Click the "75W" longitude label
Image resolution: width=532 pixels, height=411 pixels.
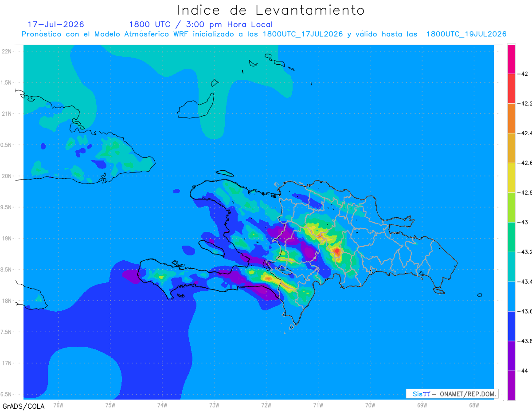click(110, 405)
